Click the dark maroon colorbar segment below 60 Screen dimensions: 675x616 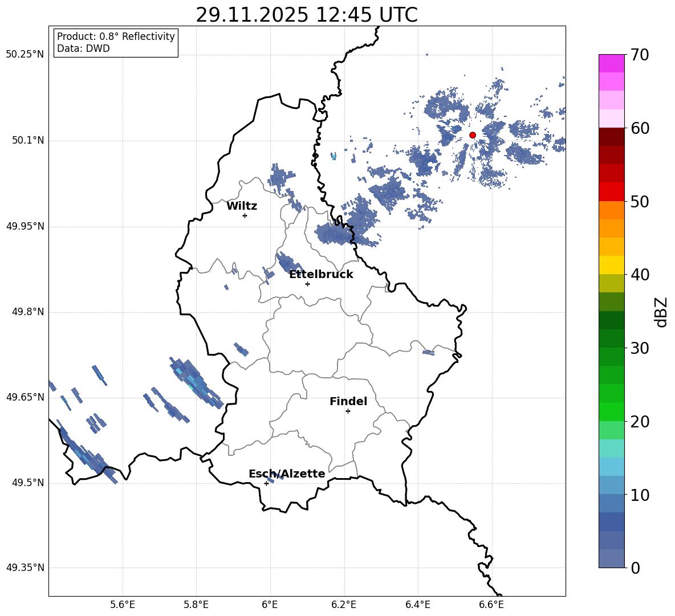[x=612, y=137]
